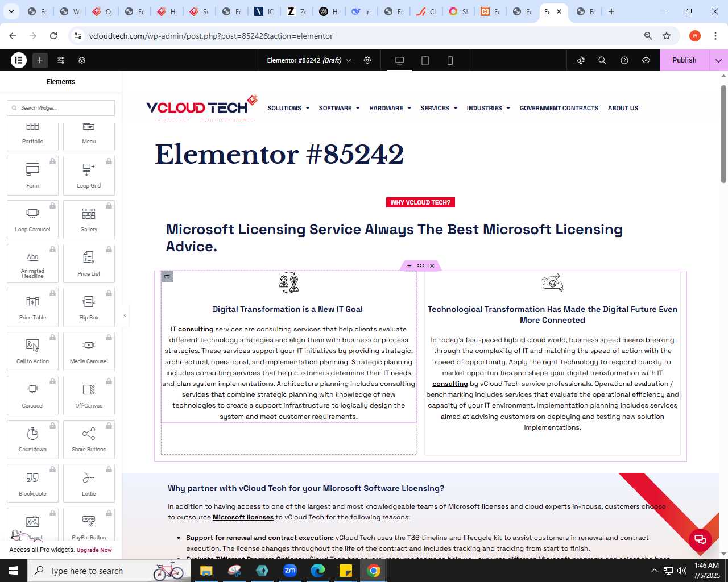Open the Windows Start menu

coord(14,571)
